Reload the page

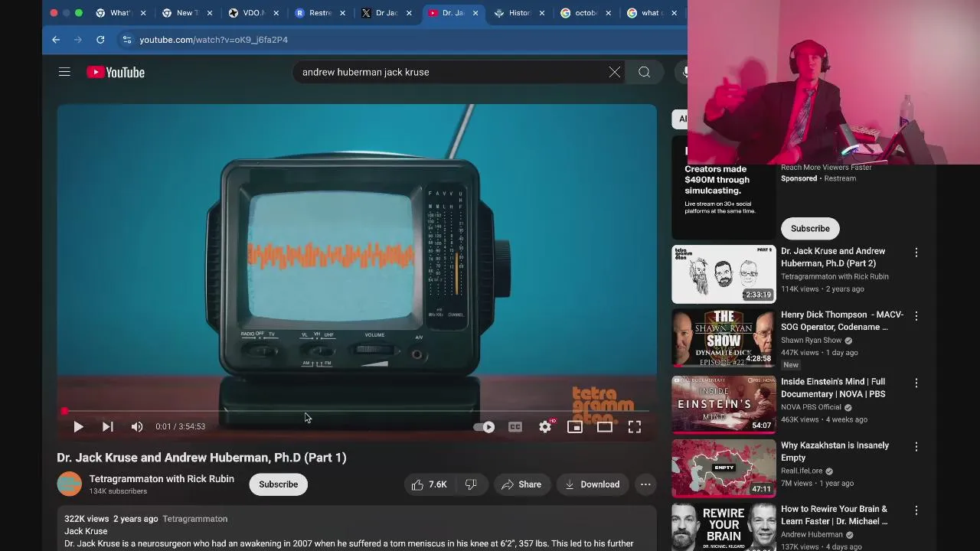click(100, 40)
